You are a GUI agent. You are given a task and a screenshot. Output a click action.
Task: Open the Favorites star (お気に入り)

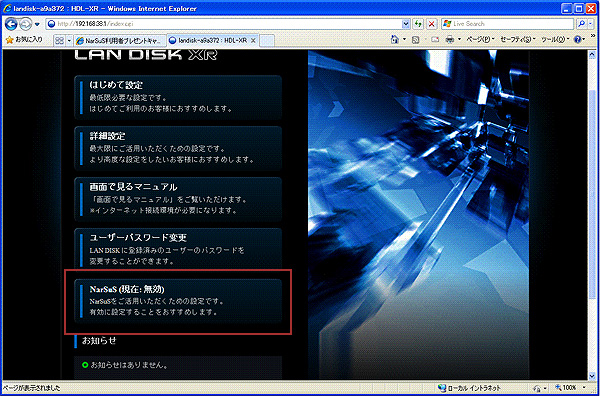pos(24,39)
